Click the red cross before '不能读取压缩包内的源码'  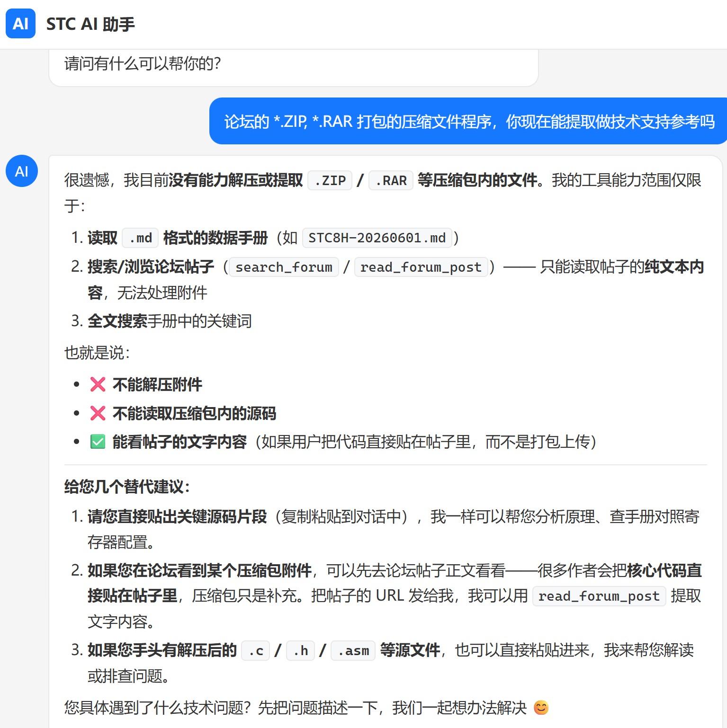coord(98,413)
